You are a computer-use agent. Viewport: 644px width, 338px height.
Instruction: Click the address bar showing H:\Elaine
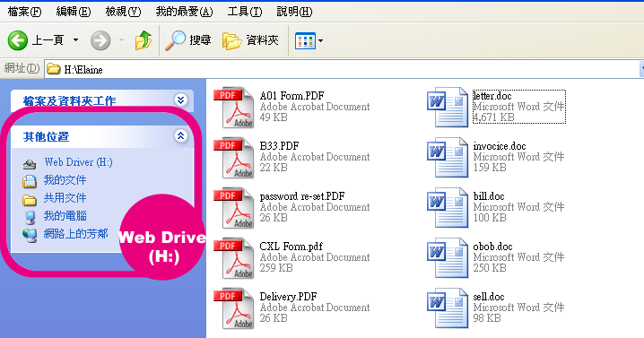pyautogui.click(x=341, y=69)
